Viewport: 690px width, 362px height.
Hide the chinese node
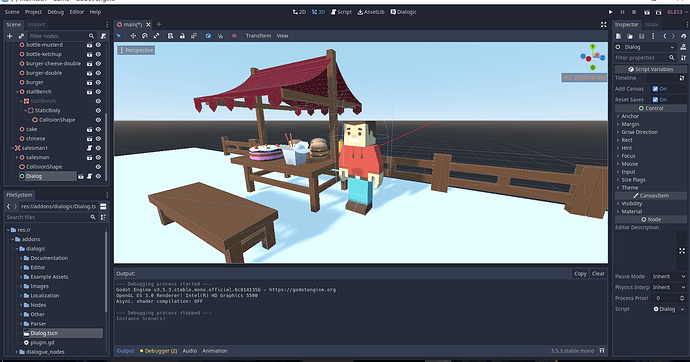click(98, 139)
